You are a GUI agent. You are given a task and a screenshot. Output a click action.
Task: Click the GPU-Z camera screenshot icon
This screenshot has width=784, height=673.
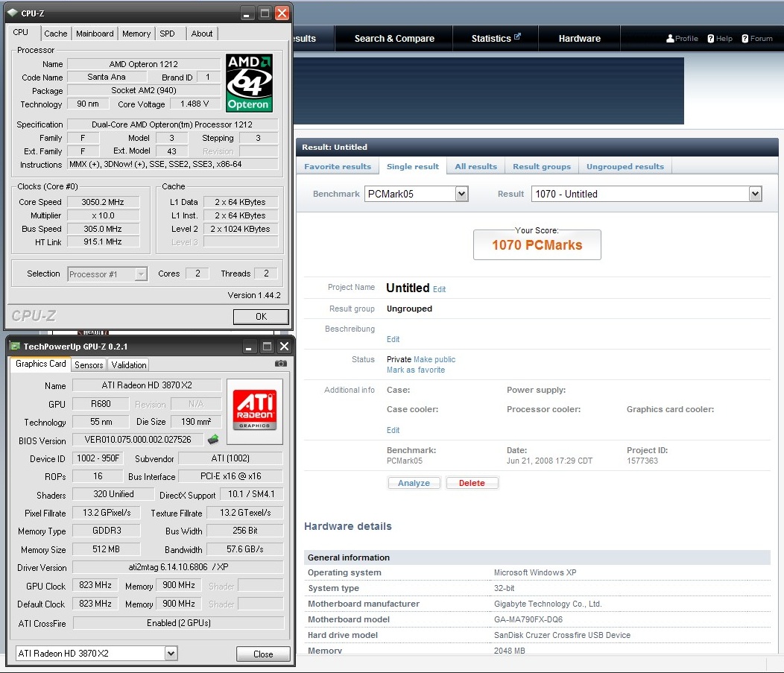pos(281,364)
